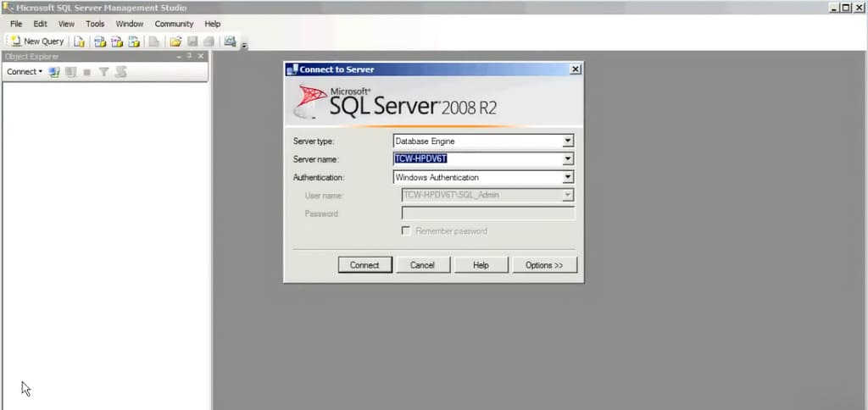The height and width of the screenshot is (410, 868).
Task: Open the Tools menu
Action: pyautogui.click(x=95, y=24)
